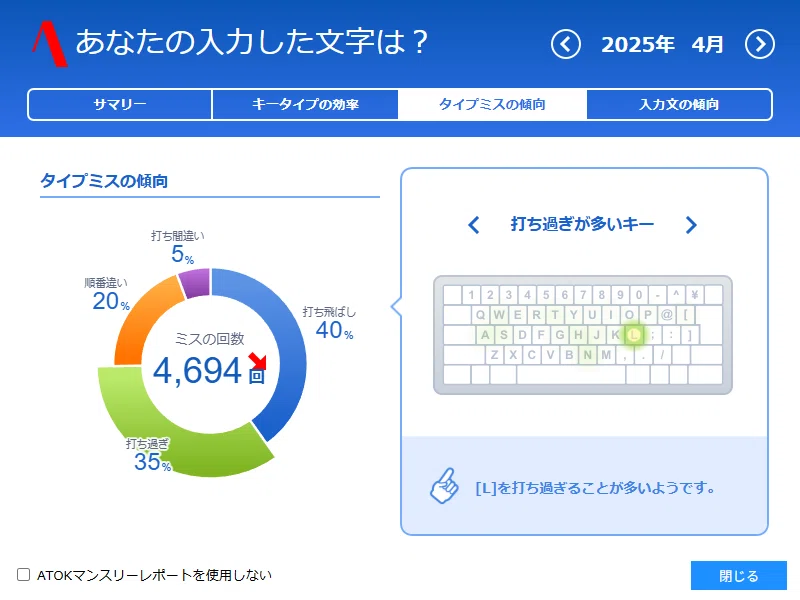Click the 4,694 miss count value
Viewport: 800px width, 600px height.
pyautogui.click(x=197, y=371)
